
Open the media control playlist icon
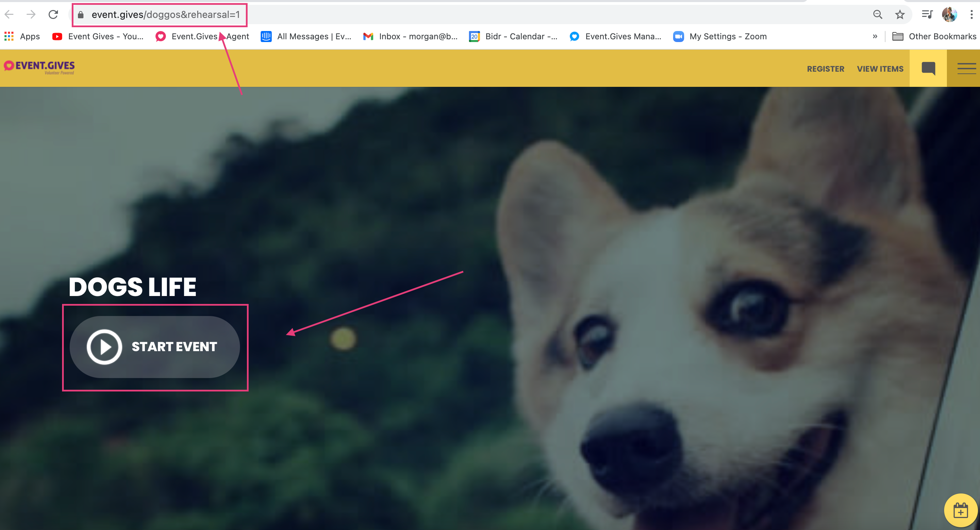pos(927,14)
